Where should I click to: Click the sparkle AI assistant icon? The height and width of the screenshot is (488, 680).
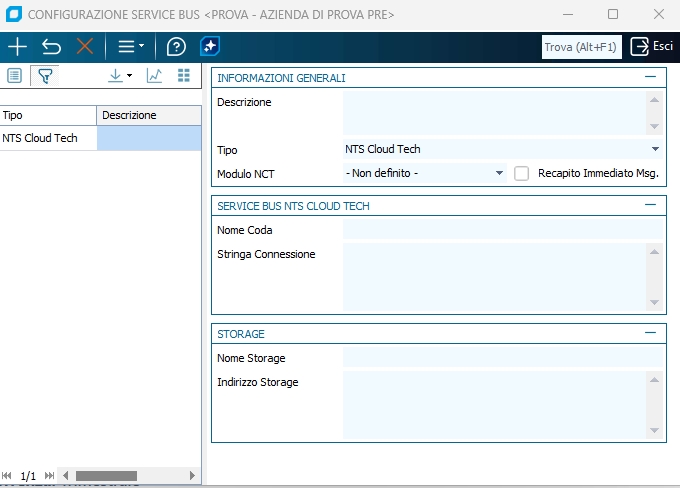209,47
